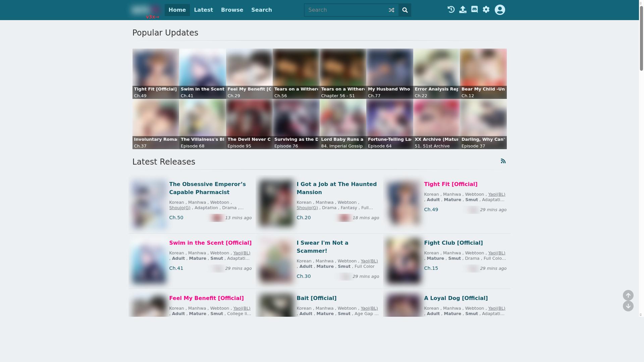Click the upload icon in header

click(463, 10)
